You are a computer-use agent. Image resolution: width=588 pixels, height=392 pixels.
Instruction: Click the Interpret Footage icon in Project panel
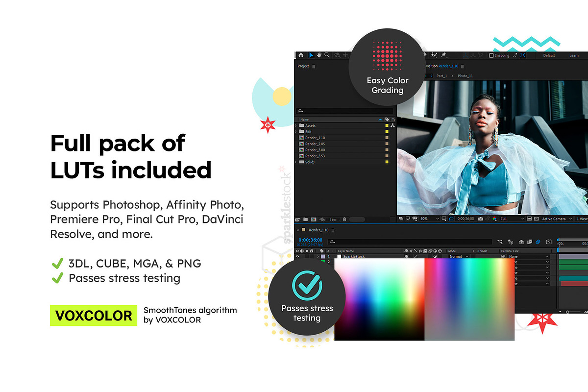(x=297, y=220)
